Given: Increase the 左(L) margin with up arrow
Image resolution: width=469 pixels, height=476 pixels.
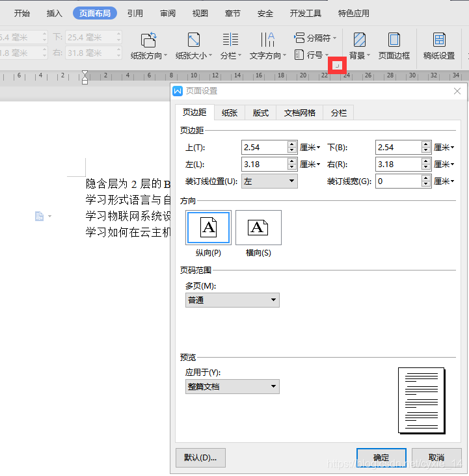Looking at the screenshot, I should coord(292,161).
